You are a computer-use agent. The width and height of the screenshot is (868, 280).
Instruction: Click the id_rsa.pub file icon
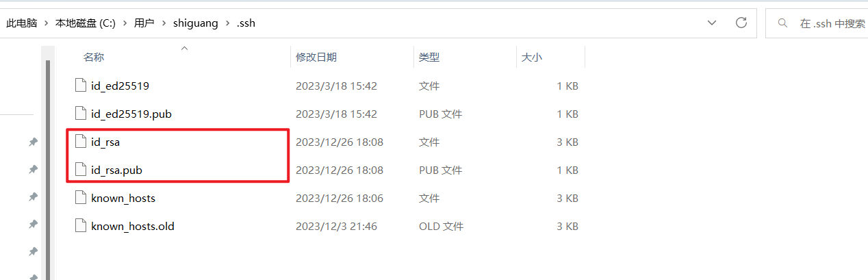[81, 170]
